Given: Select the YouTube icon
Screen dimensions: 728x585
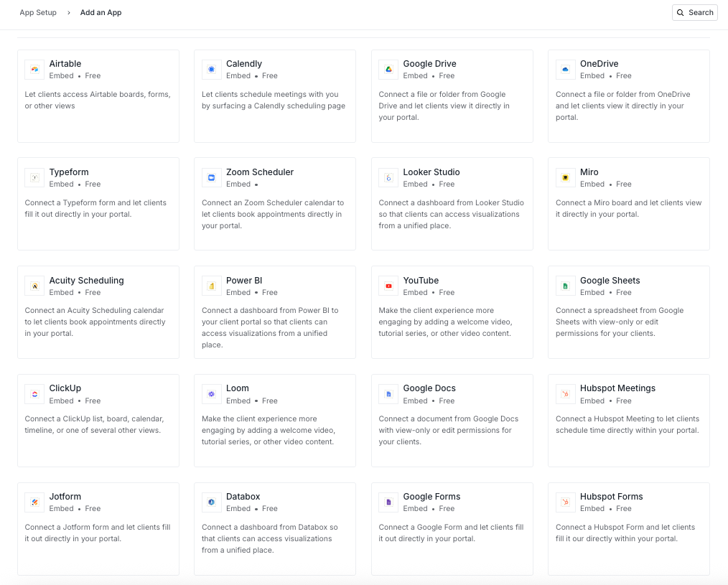Looking at the screenshot, I should (388, 286).
